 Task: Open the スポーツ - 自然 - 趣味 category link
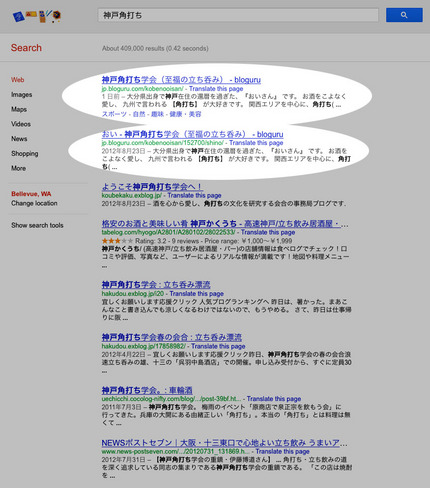[x=151, y=114]
